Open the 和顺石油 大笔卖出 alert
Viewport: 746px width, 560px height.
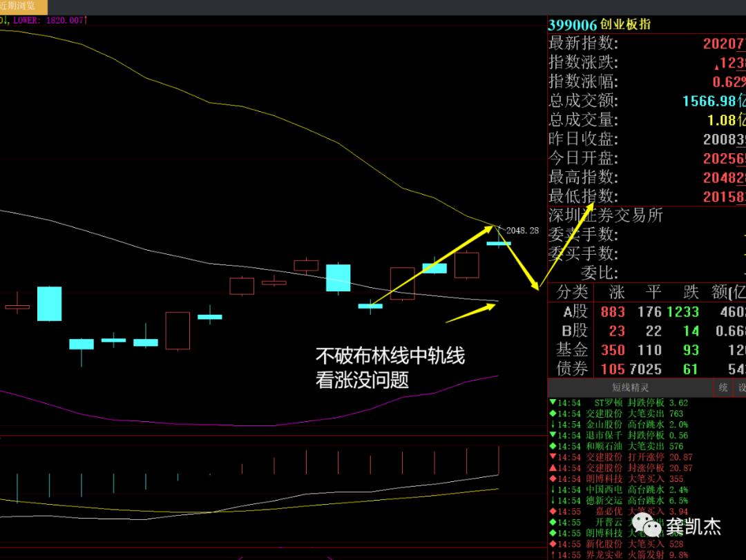616,447
